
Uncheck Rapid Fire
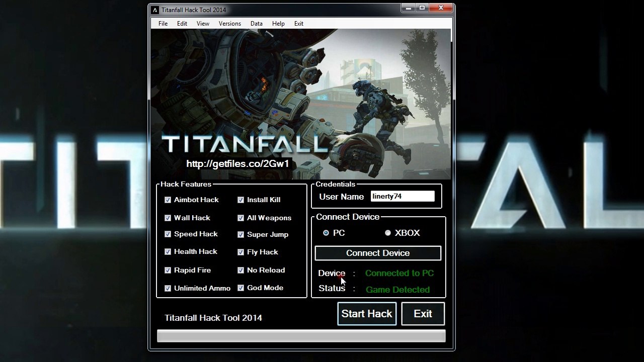(x=168, y=270)
